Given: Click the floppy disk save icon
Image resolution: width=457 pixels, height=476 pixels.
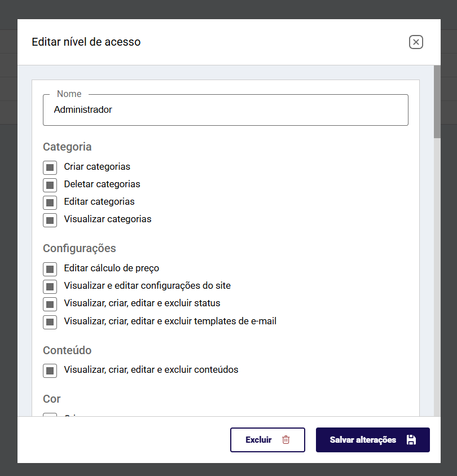Looking at the screenshot, I should 411,439.
